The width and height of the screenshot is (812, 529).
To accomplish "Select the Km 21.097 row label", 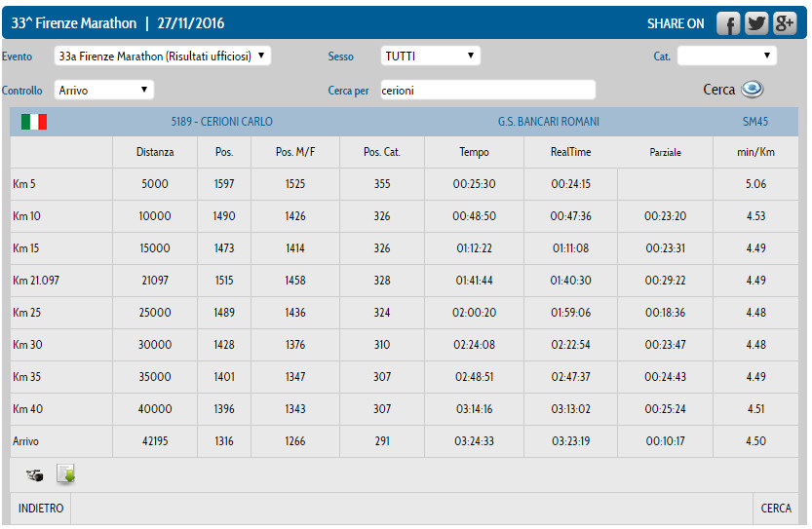I will 36,281.
